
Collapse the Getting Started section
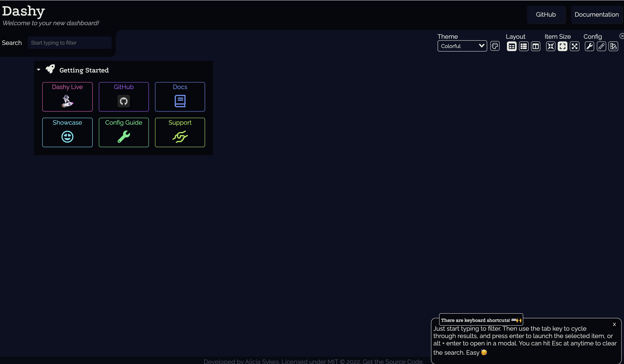(x=39, y=70)
